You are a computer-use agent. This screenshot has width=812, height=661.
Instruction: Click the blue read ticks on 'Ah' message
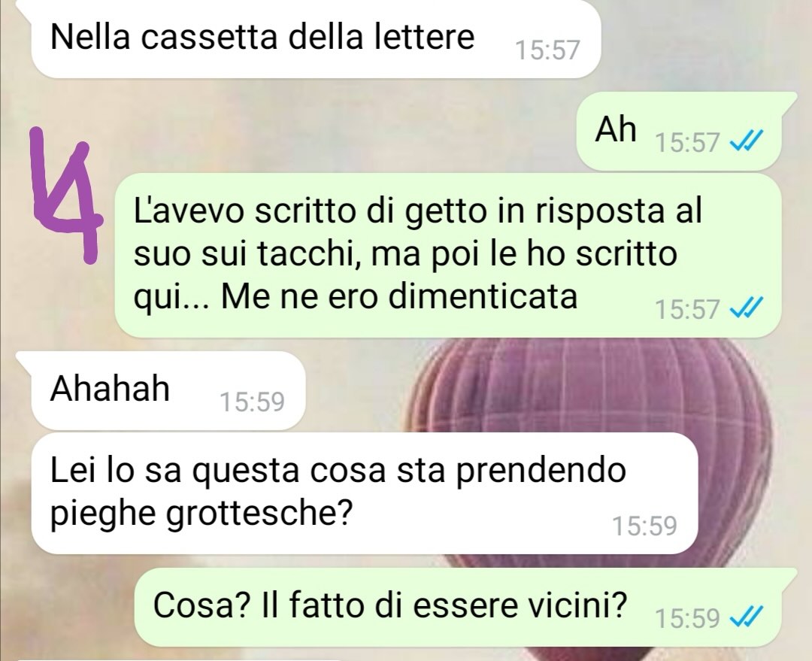(746, 141)
